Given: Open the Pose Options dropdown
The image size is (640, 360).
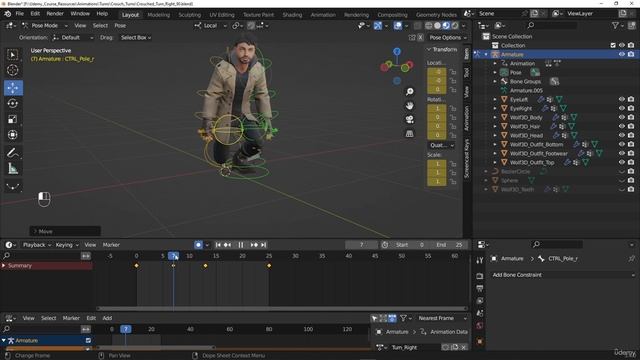Looking at the screenshot, I should [448, 38].
